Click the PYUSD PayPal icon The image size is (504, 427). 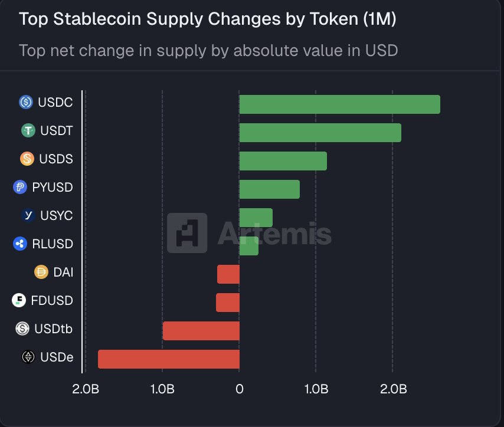20,188
